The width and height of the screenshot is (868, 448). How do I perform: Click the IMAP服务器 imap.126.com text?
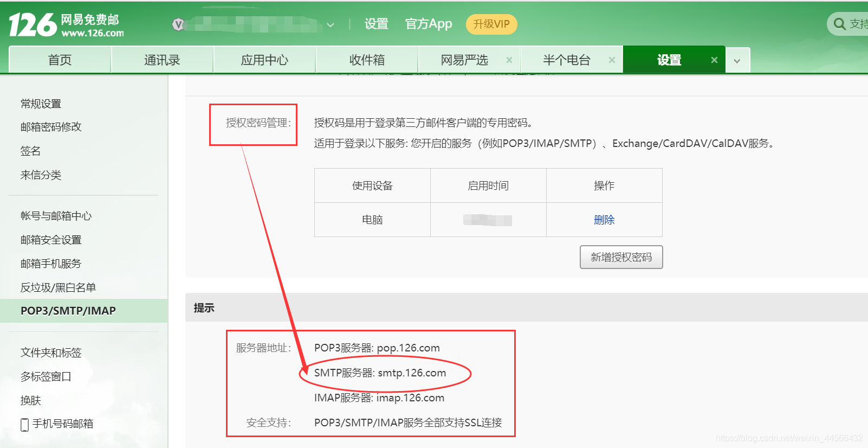(x=379, y=398)
